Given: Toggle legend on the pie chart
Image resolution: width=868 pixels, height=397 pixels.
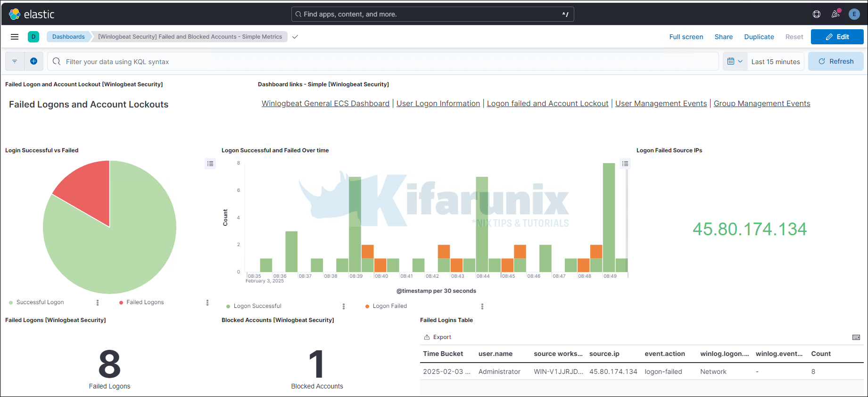Looking at the screenshot, I should 210,164.
